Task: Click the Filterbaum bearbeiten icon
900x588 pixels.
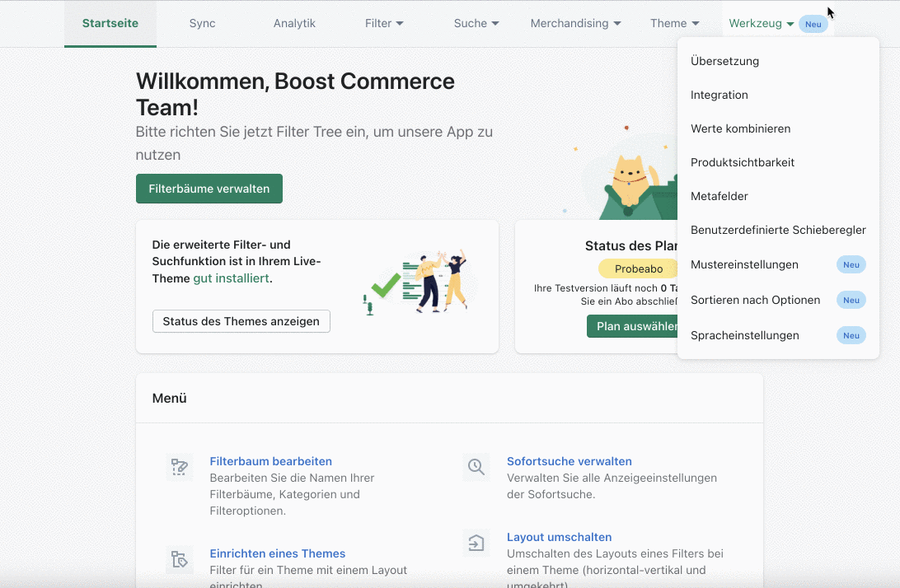Action: click(x=179, y=467)
